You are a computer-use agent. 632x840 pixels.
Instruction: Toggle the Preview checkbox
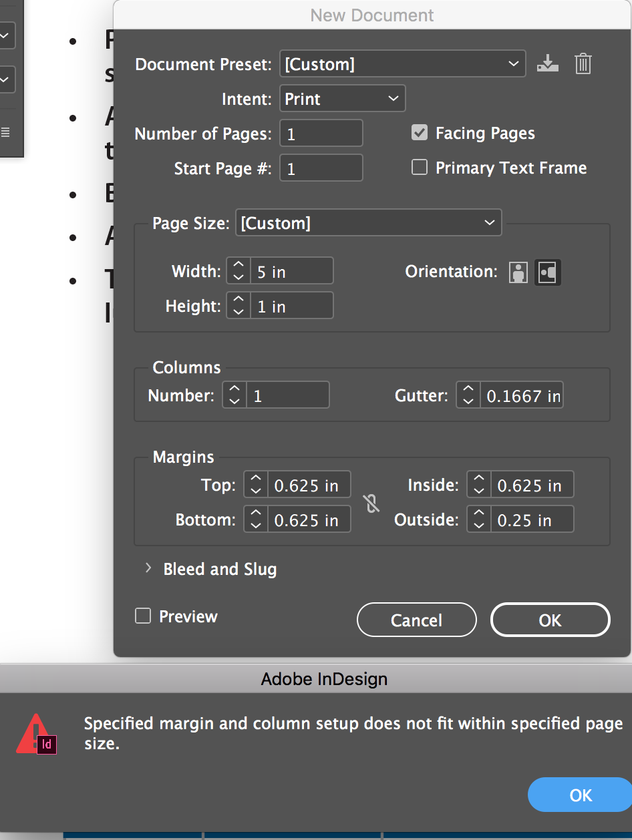pos(142,616)
